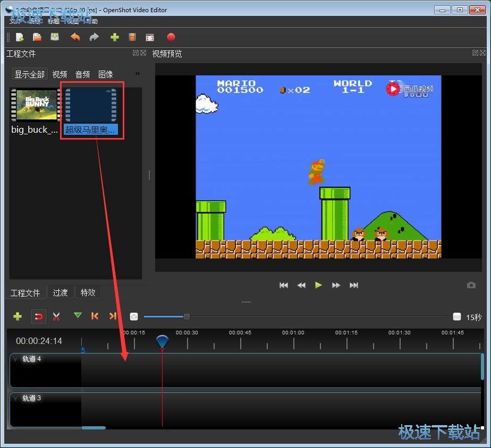The height and width of the screenshot is (448, 491).
Task: Click the Mario video preview frame
Action: [318, 167]
